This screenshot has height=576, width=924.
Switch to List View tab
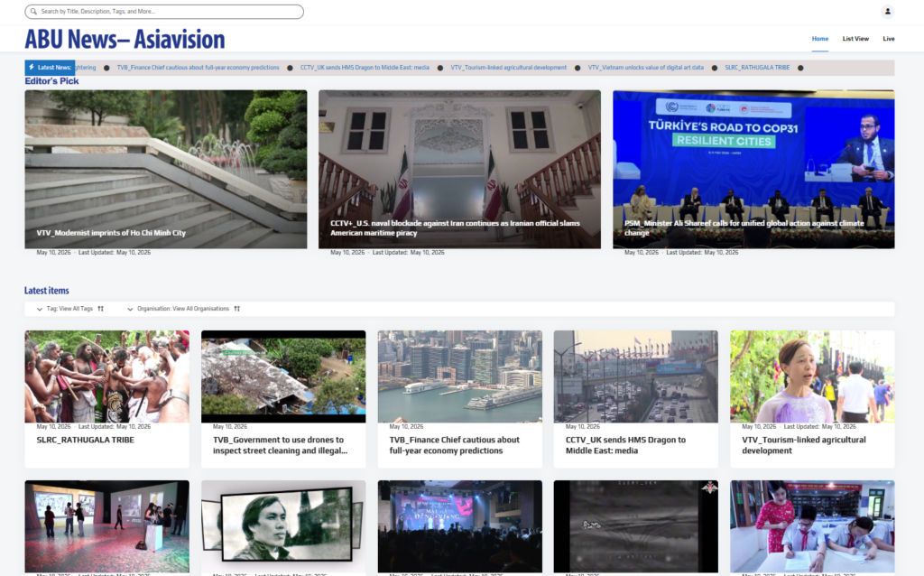point(855,39)
